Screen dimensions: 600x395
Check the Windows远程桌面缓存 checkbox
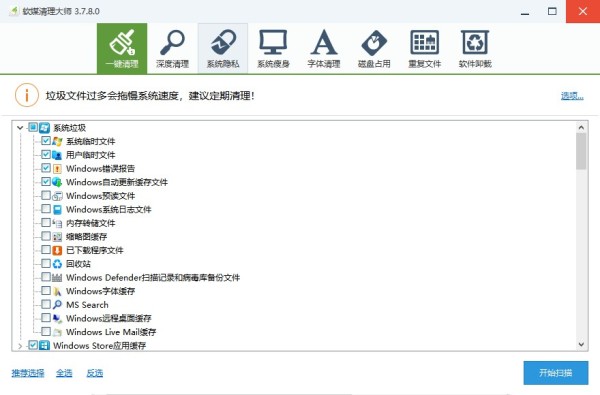click(x=46, y=318)
